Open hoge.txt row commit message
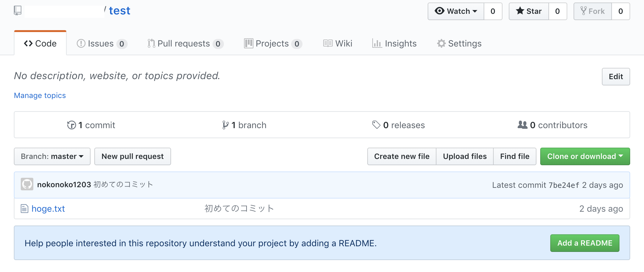This screenshot has height=272, width=644. click(239, 209)
